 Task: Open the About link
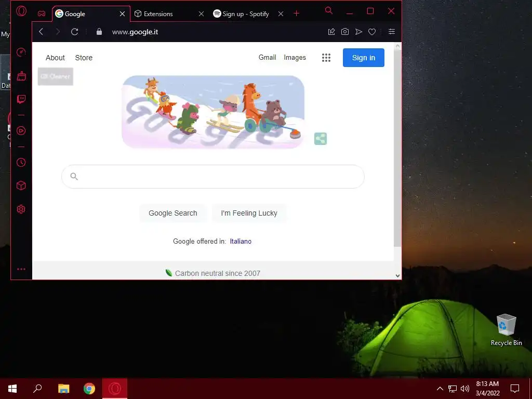pyautogui.click(x=55, y=58)
